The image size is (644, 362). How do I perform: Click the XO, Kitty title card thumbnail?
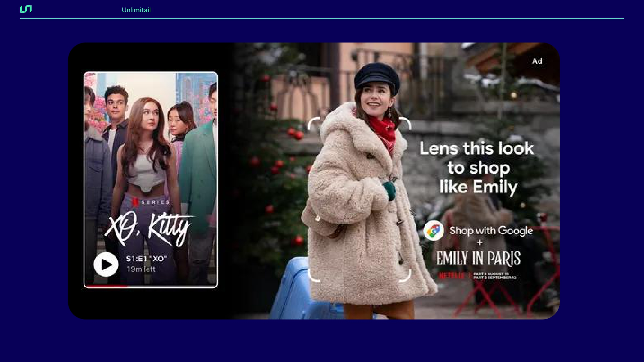point(151,180)
